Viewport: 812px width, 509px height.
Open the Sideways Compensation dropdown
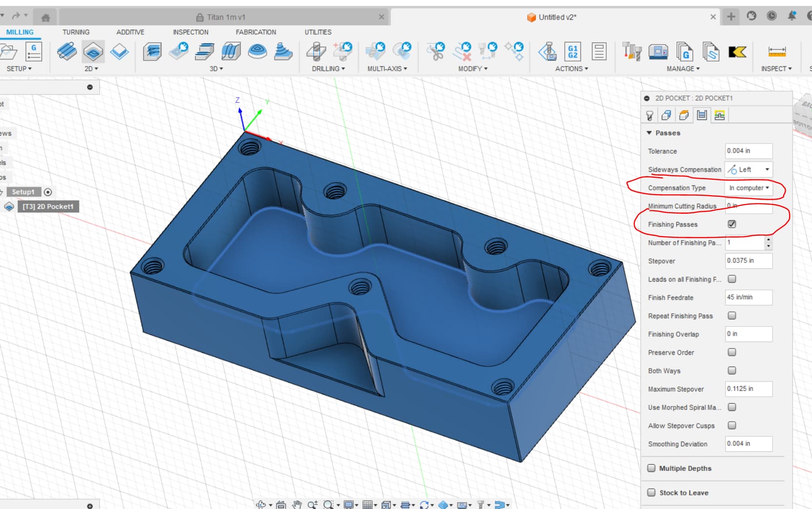pos(749,169)
